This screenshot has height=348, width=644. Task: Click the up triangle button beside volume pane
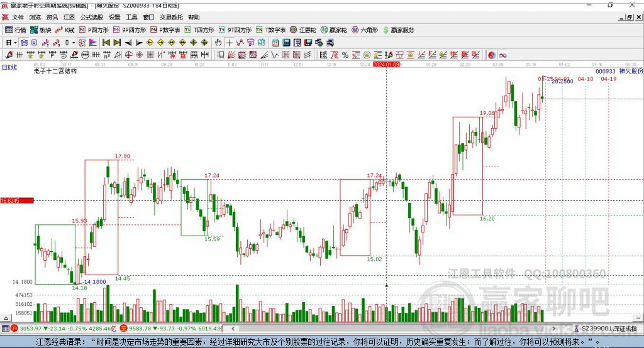[x=6, y=318]
